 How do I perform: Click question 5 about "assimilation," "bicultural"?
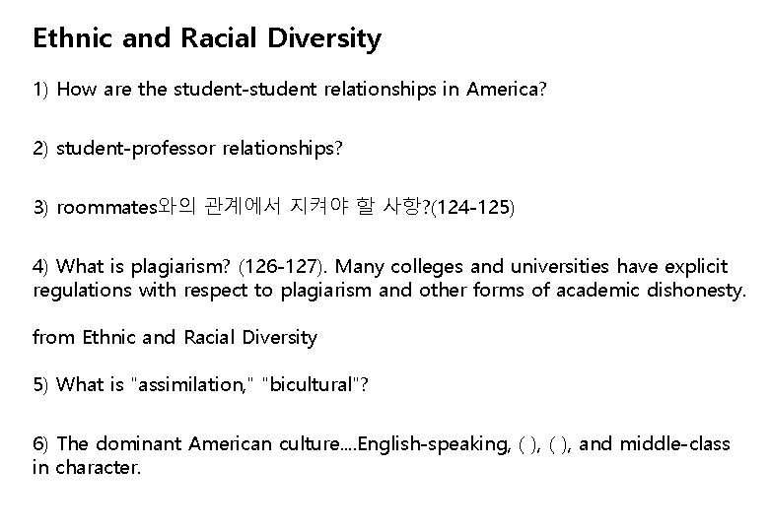point(200,384)
